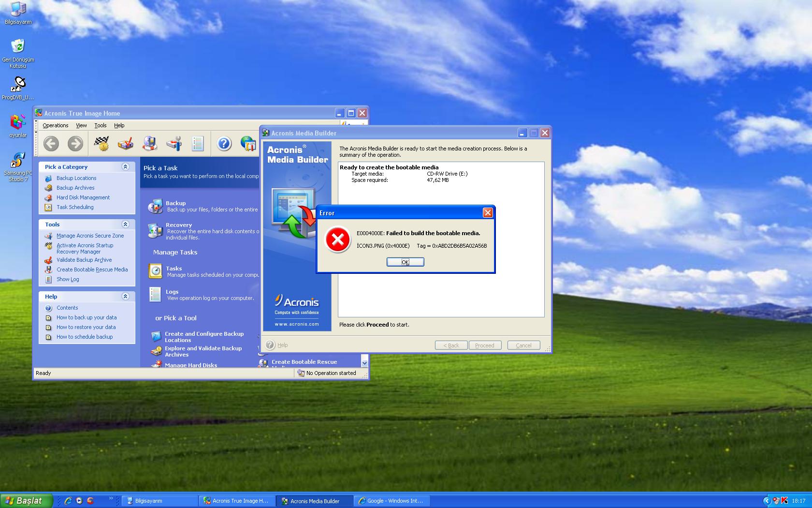This screenshot has width=812, height=508.
Task: Click the toolbar icon left of the computer icon
Action: 126,143
